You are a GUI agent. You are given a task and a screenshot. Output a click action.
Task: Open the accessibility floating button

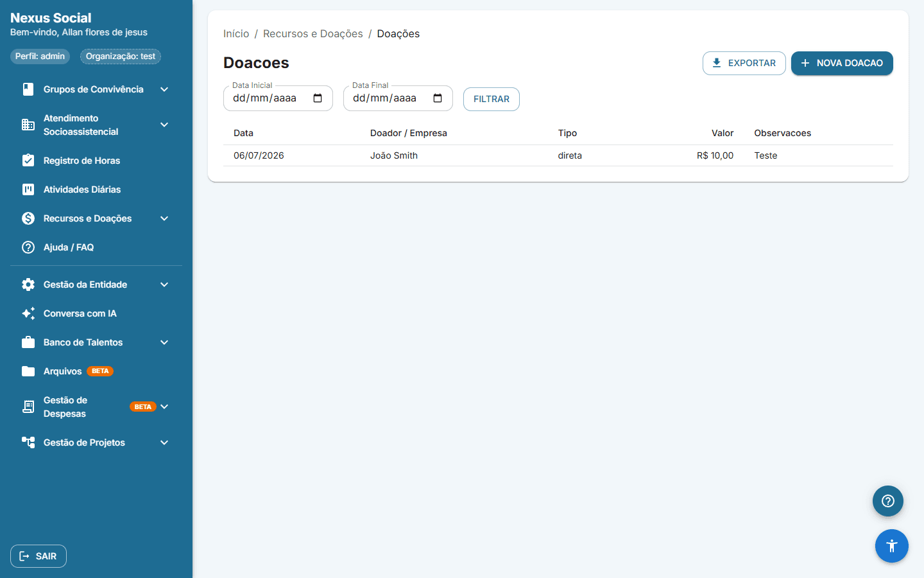(x=892, y=546)
